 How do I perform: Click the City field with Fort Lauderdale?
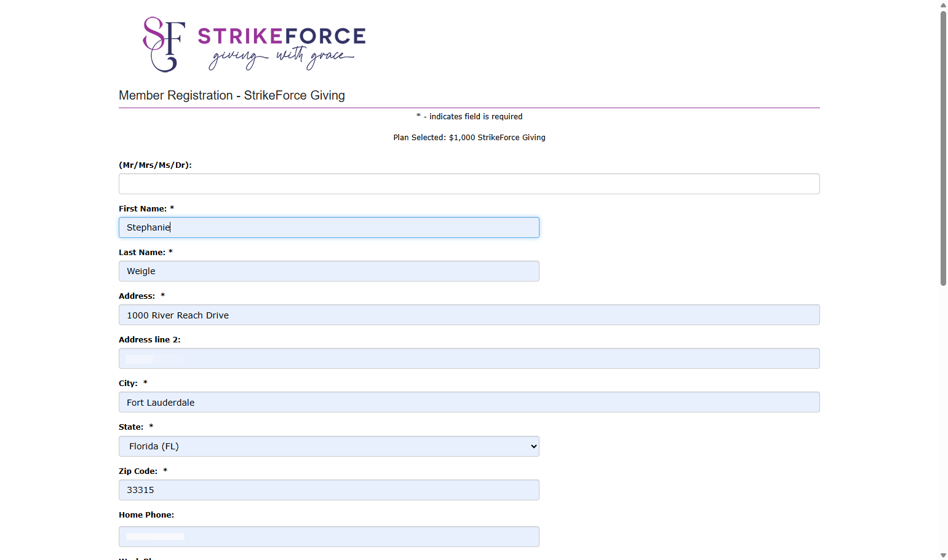[x=469, y=402]
